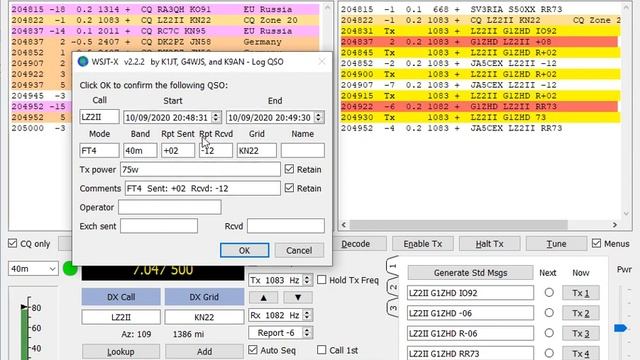Click the Halt Tx button
The image size is (640, 360).
[489, 244]
